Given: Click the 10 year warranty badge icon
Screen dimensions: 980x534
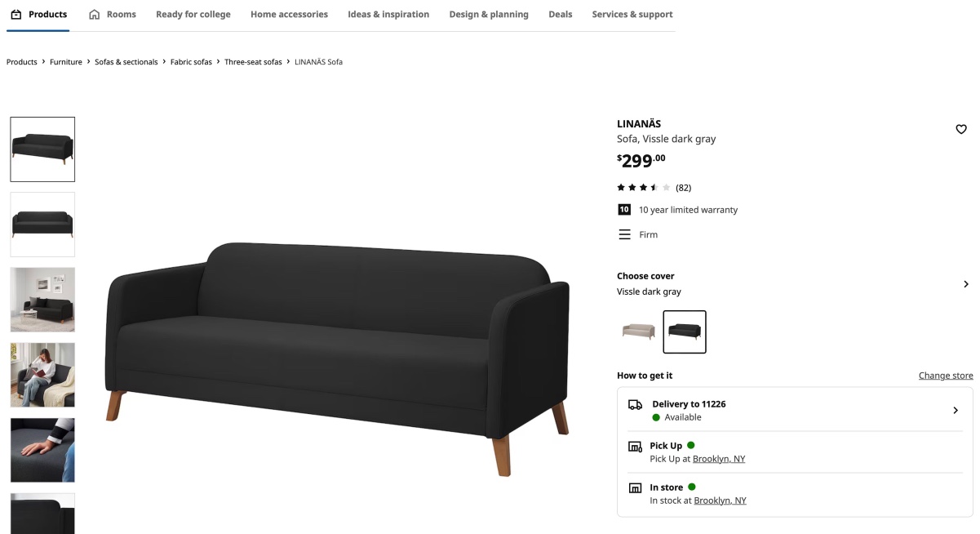Looking at the screenshot, I should (x=624, y=210).
